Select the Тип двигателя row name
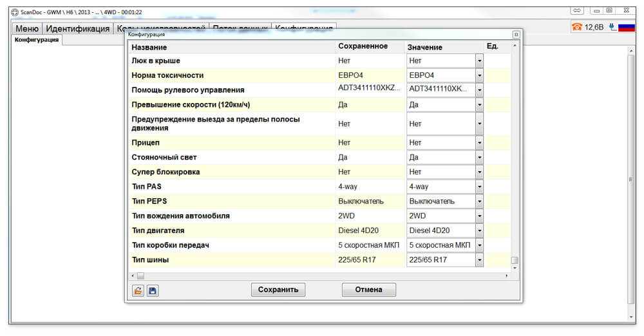This screenshot has width=644, height=336. click(x=158, y=230)
